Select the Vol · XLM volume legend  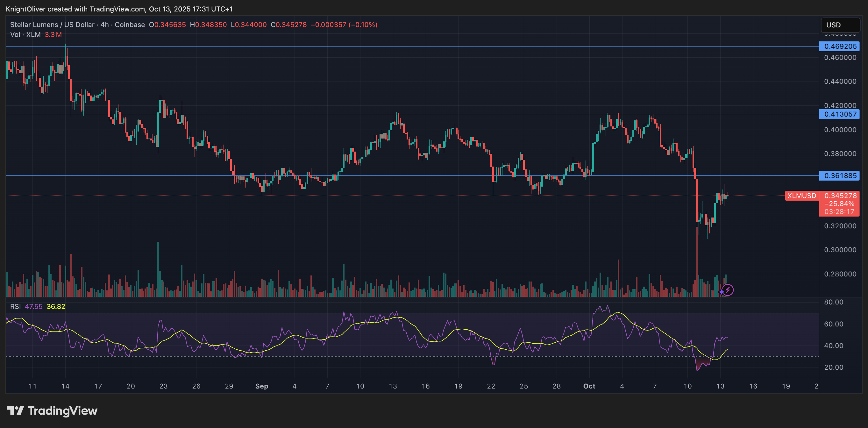tap(25, 34)
